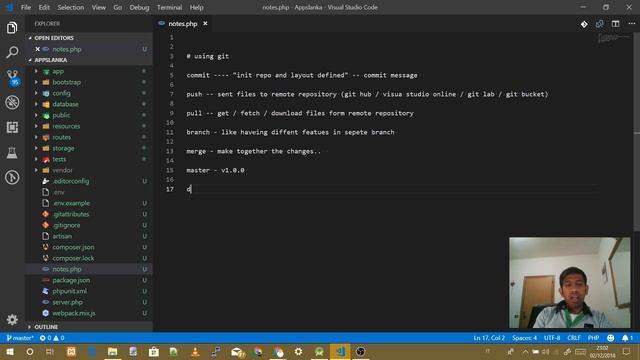Open the Test beaker view in activity bar
640x360 pixels.
(12, 153)
